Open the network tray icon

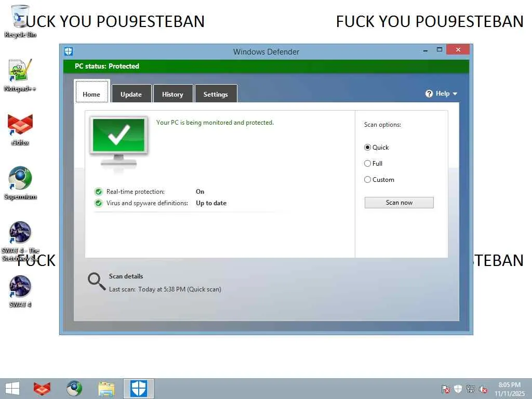pos(471,389)
